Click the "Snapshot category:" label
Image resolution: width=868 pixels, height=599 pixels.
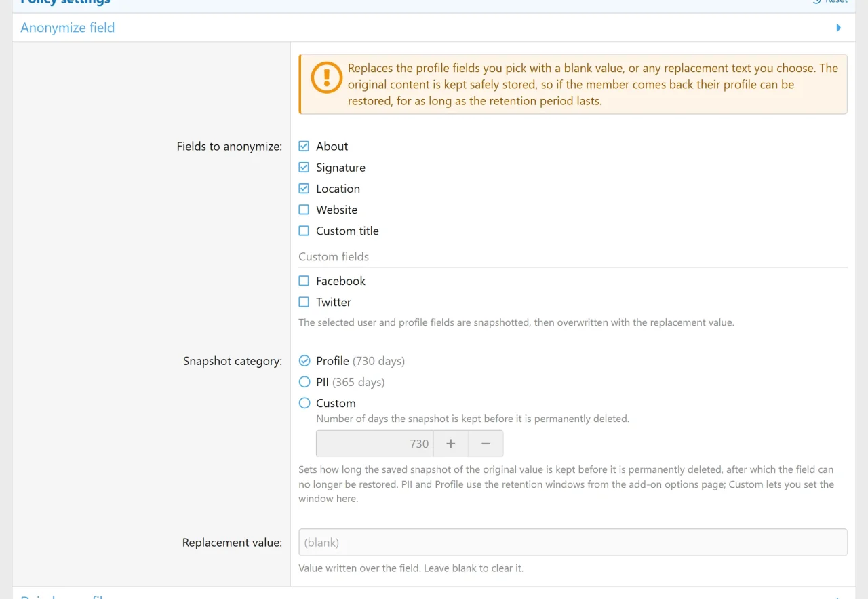point(233,361)
